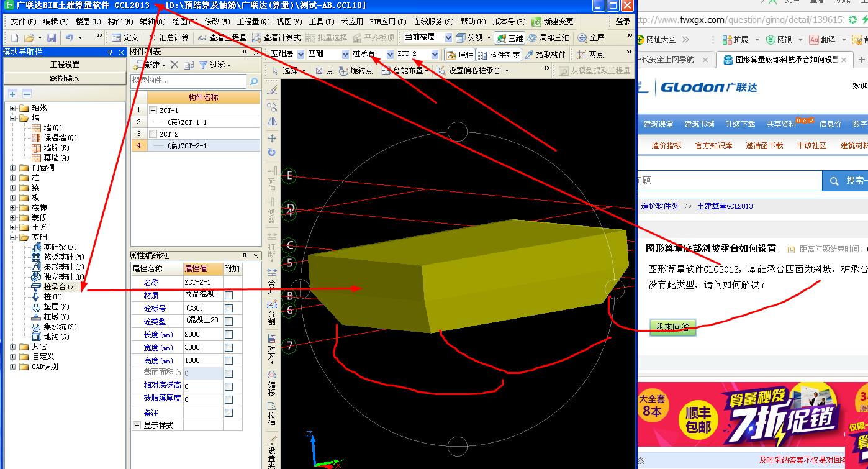Toggle 附加 checkbox for 高度 row
Image resolution: width=868 pixels, height=469 pixels.
point(228,360)
